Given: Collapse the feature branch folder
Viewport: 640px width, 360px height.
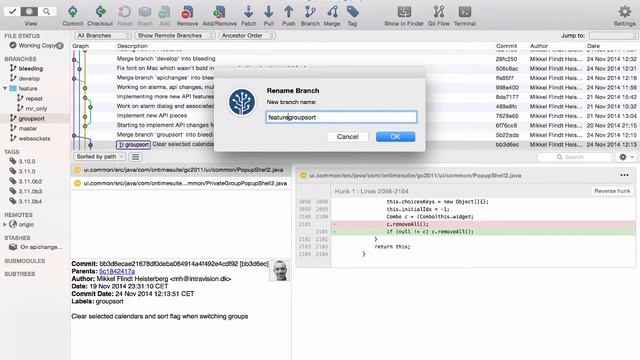Looking at the screenshot, I should pos(5,89).
